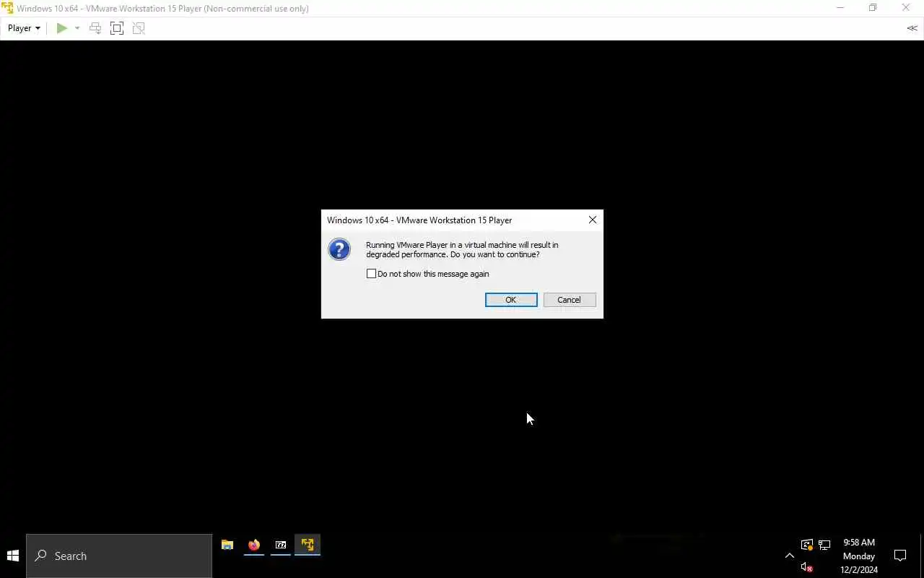Minimize the VMware Player window

[840, 8]
